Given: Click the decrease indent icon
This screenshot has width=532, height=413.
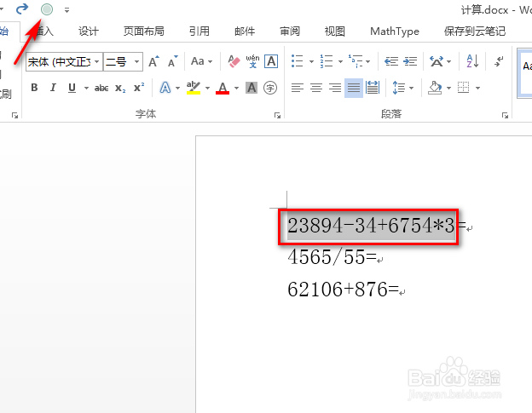Looking at the screenshot, I should pos(391,61).
